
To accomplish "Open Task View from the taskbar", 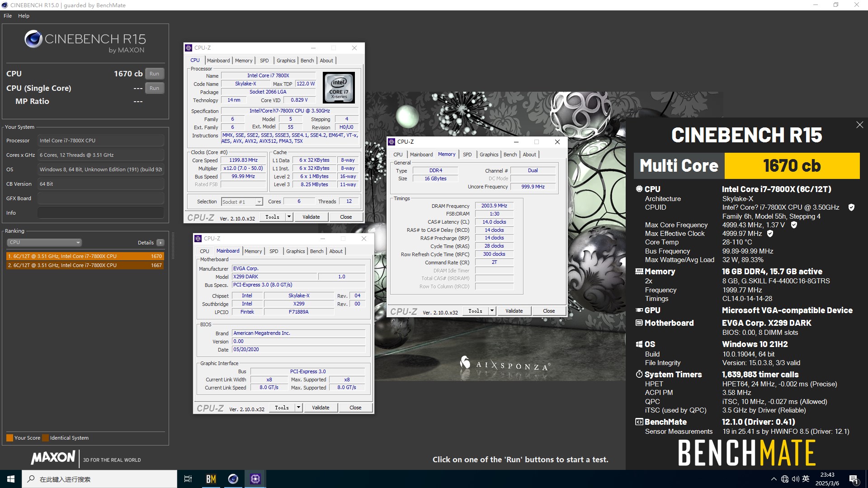I will coord(188,479).
